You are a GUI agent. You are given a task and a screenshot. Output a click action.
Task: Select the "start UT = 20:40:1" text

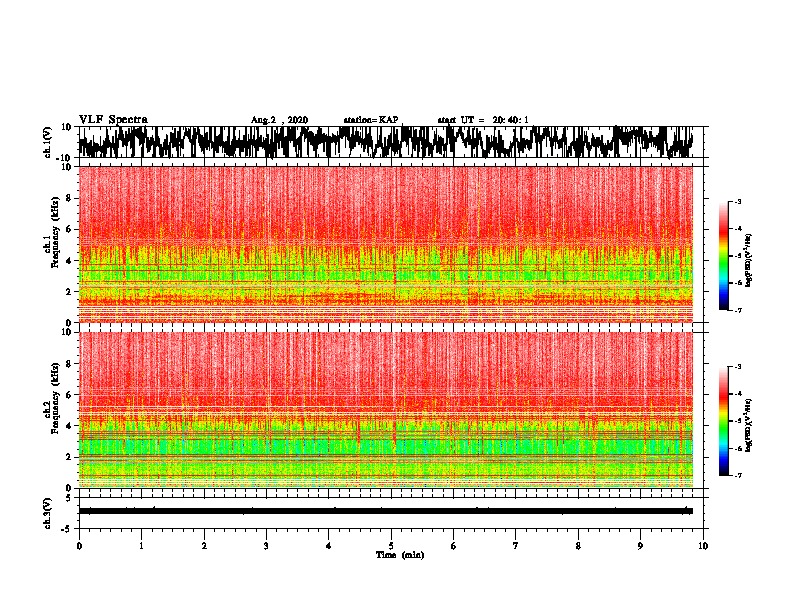483,120
